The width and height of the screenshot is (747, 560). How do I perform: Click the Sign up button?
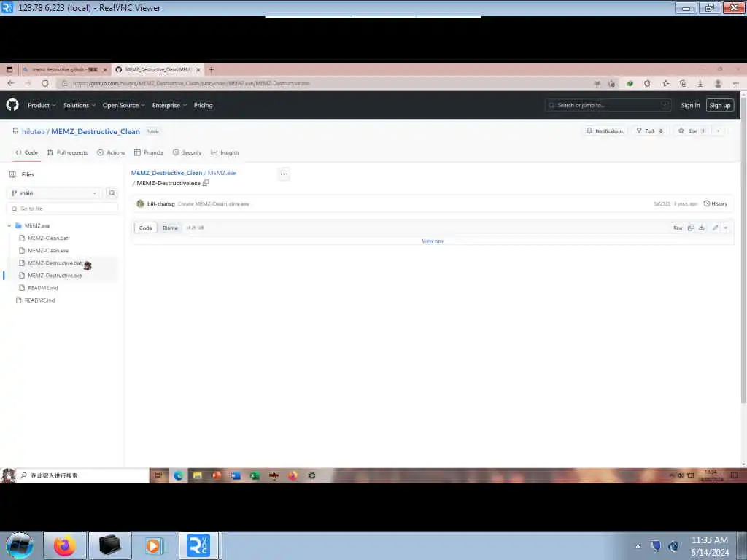tap(720, 105)
